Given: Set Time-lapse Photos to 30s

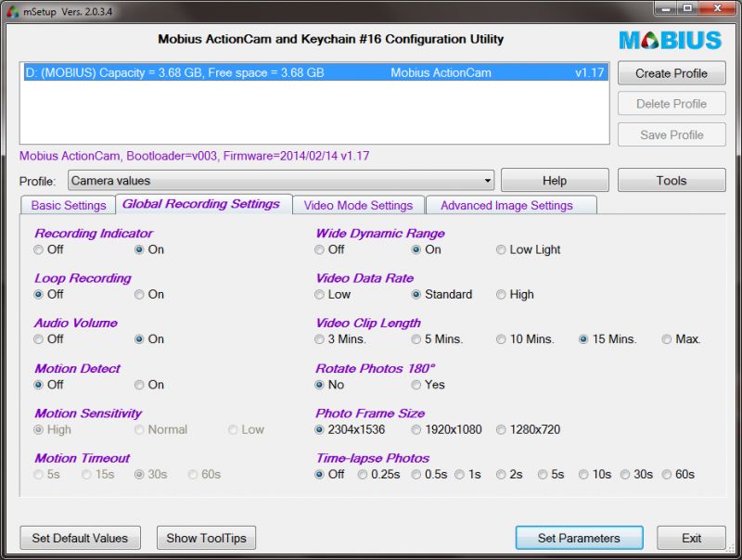Looking at the screenshot, I should click(637, 475).
